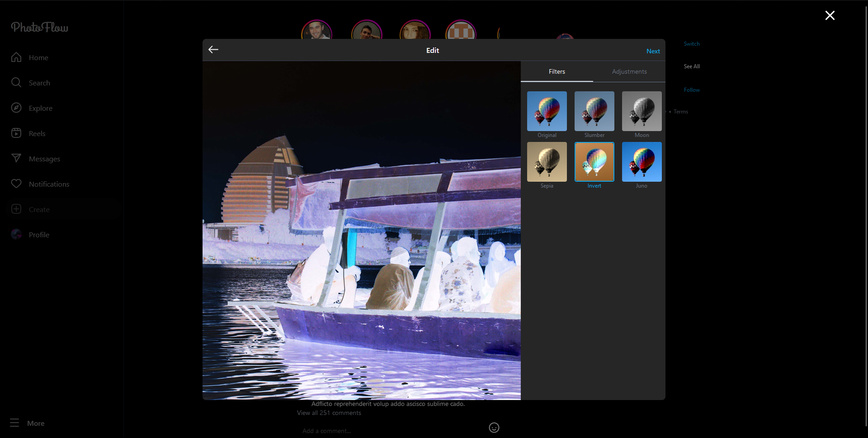Switch to the Filters tab
This screenshot has height=438, width=868.
[557, 72]
